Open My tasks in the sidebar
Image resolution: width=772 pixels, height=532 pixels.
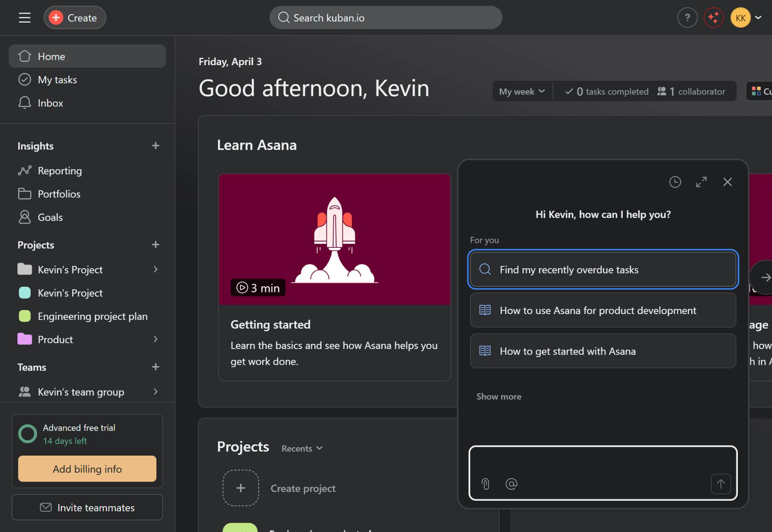point(87,80)
